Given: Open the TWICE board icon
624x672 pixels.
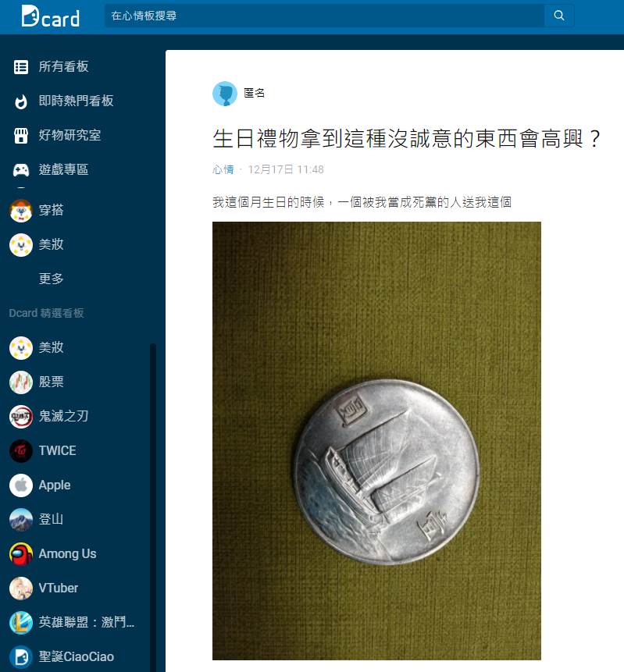Looking at the screenshot, I should [21, 451].
